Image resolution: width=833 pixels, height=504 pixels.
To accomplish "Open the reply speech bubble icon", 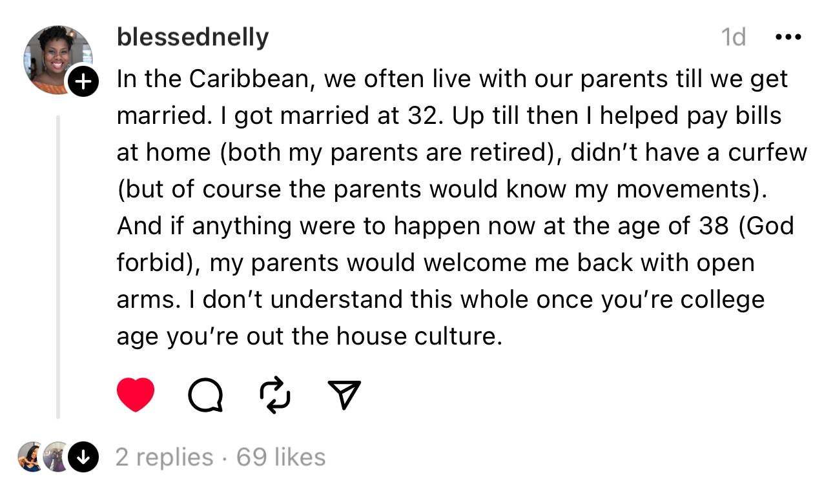I will click(205, 395).
